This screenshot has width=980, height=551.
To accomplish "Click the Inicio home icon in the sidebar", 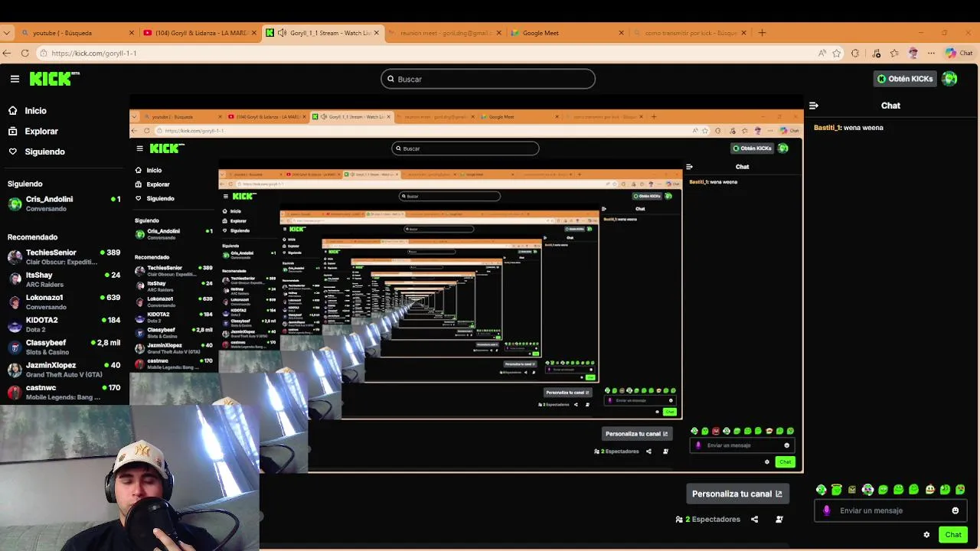I will click(13, 110).
